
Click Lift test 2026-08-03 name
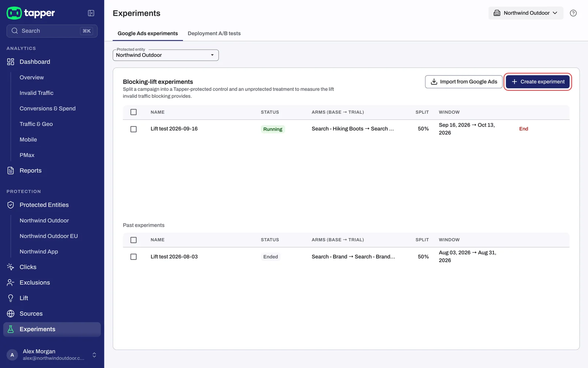click(174, 257)
